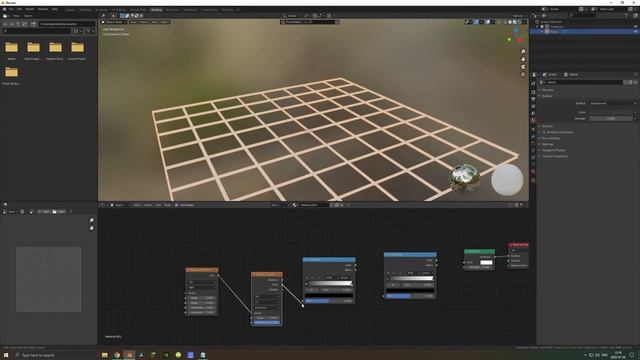The width and height of the screenshot is (640, 360).
Task: Open the File menu
Action: click(x=11, y=9)
